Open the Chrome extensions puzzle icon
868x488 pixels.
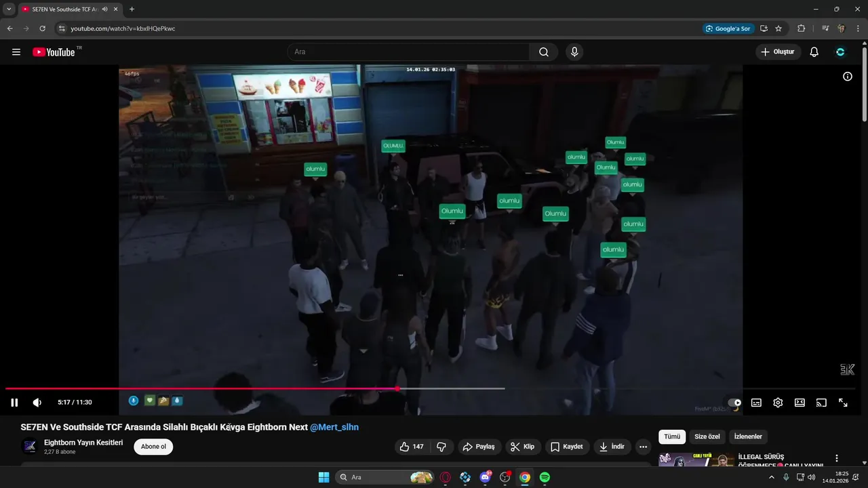(x=801, y=28)
